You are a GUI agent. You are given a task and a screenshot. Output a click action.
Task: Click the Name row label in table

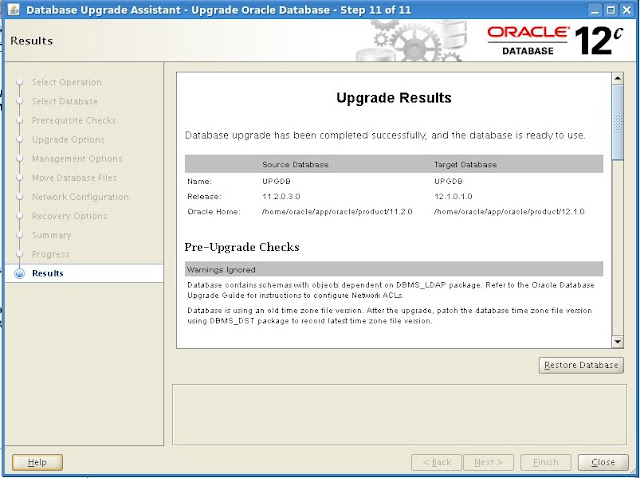199,181
